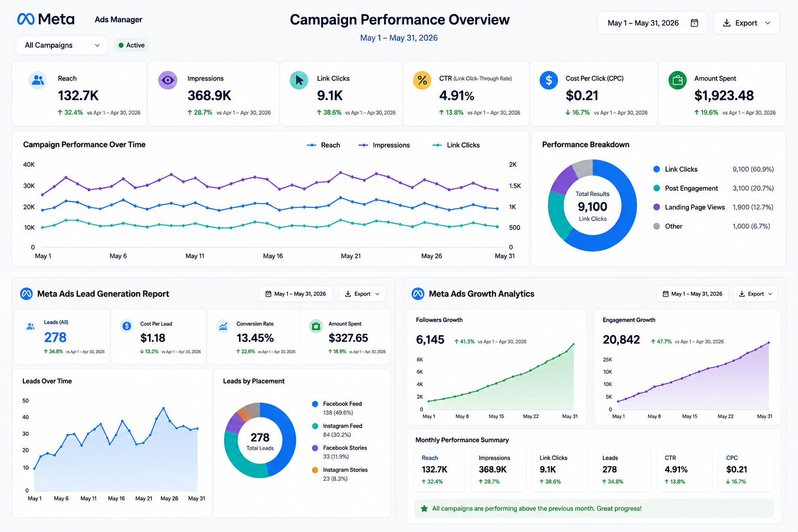Click the star icon in progress message
Image resolution: width=798 pixels, height=532 pixels.
point(424,509)
